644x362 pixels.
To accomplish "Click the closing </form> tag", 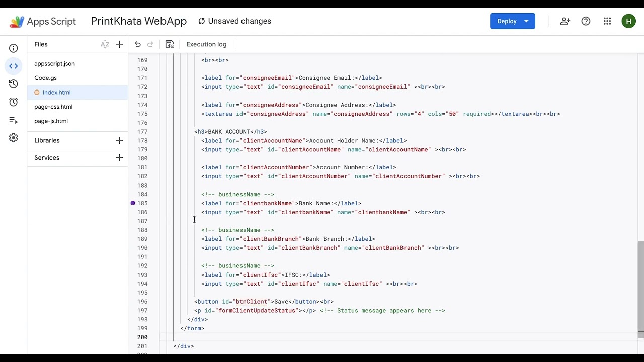I will pos(192,328).
